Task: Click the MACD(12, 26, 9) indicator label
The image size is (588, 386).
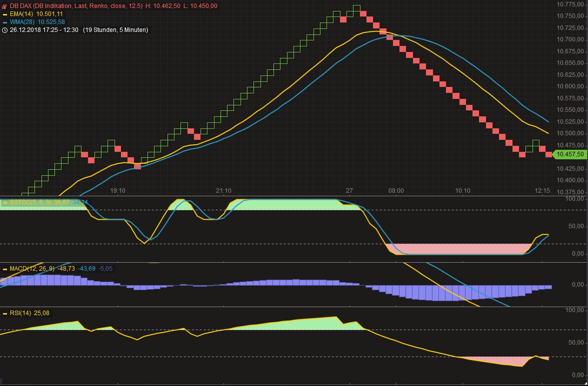Action: pos(32,269)
